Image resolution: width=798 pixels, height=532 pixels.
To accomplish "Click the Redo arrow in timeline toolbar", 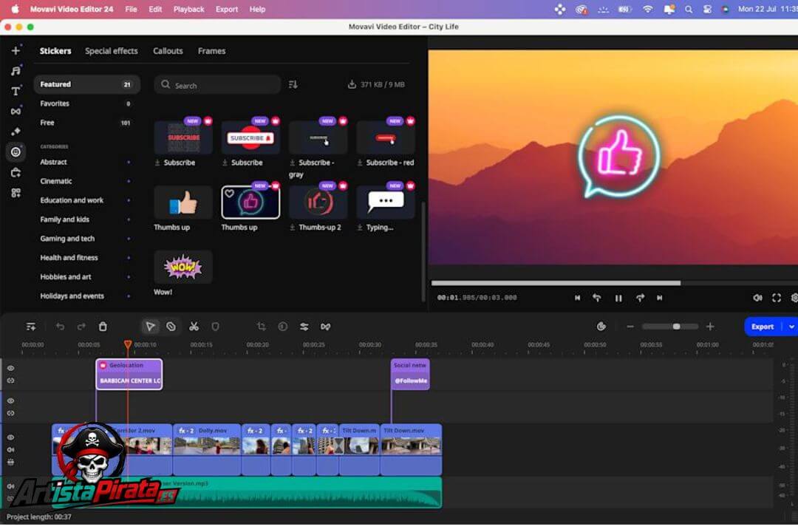I will click(81, 327).
